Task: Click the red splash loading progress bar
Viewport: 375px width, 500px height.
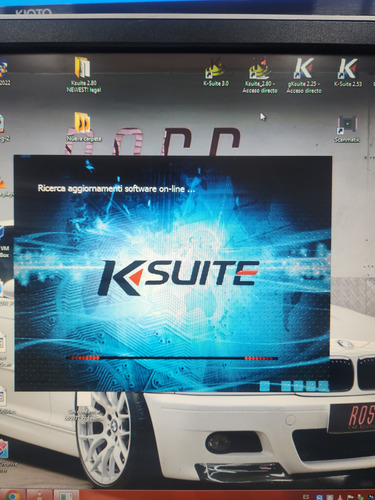Action: (172, 358)
